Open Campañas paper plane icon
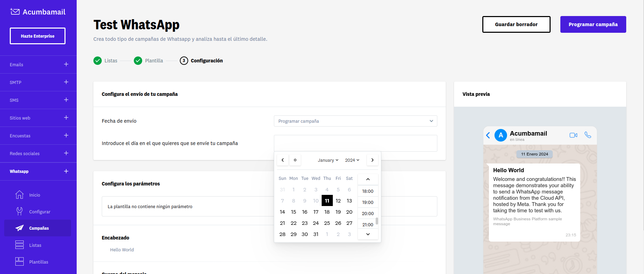The width and height of the screenshot is (644, 274). pyautogui.click(x=20, y=228)
